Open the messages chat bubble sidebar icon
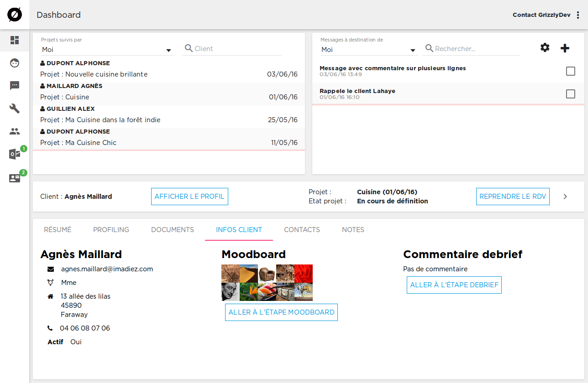Viewport: 588px width, 383px height. (x=15, y=86)
